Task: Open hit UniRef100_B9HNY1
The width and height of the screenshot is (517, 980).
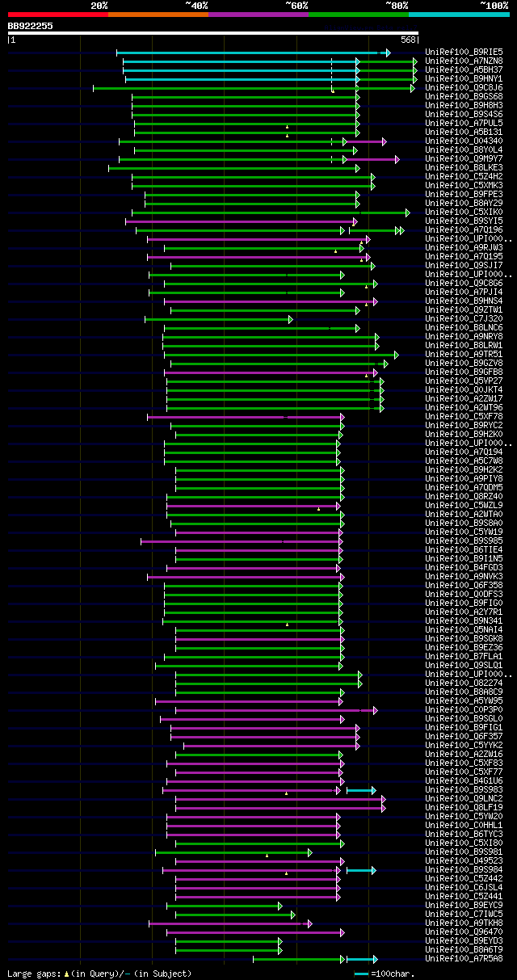Action: [464, 79]
